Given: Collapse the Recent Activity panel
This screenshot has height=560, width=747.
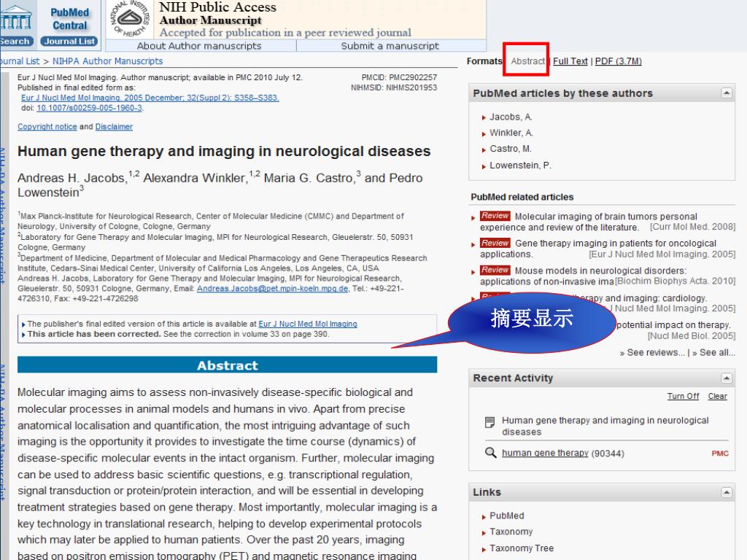Looking at the screenshot, I should coord(727,378).
